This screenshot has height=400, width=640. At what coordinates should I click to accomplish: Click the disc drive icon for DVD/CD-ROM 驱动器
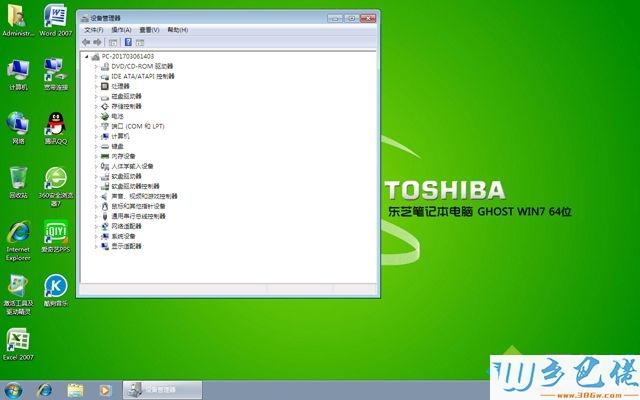click(x=105, y=66)
